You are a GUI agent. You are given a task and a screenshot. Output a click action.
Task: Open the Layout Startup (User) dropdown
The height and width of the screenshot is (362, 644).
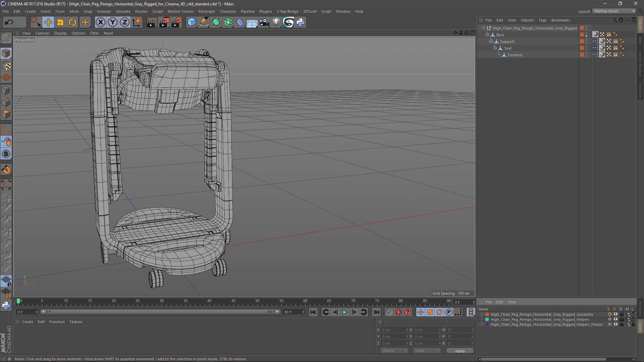coord(614,11)
